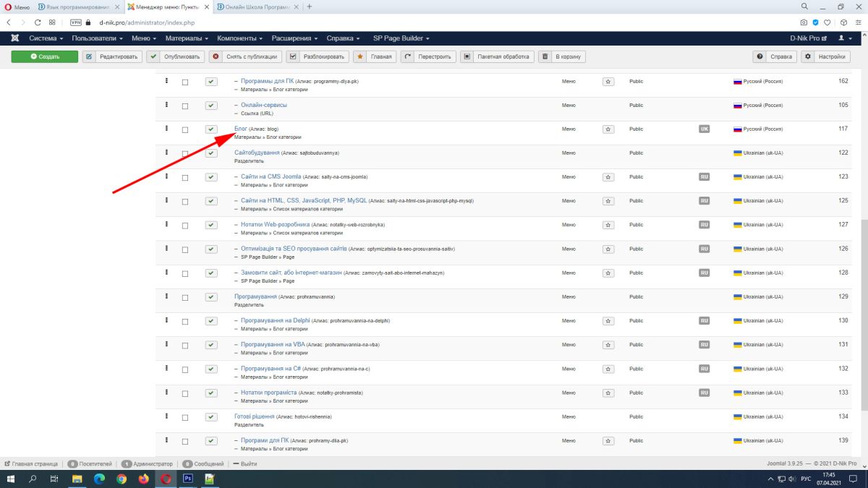The image size is (868, 488).
Task: Click home star icon in Блог row
Action: [608, 129]
